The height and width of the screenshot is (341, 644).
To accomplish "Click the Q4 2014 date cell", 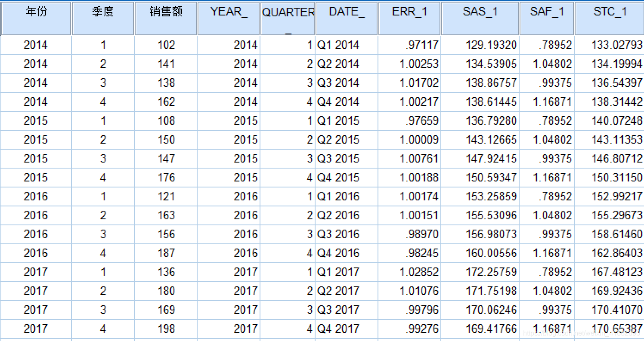I will (x=347, y=102).
